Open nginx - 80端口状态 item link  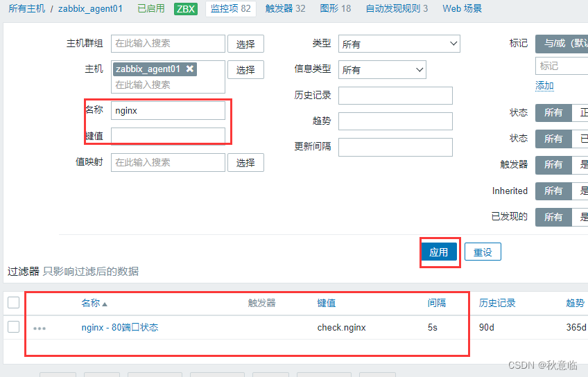[x=120, y=328]
